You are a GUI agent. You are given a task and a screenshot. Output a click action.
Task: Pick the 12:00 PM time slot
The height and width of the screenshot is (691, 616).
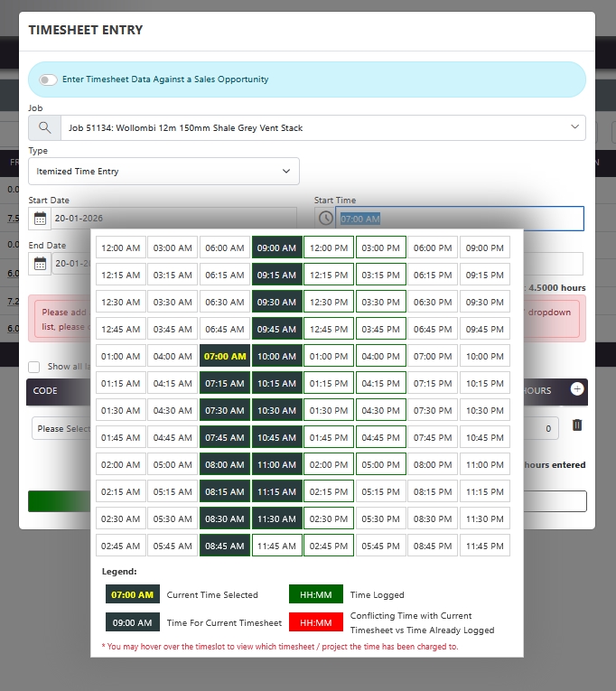pyautogui.click(x=329, y=247)
